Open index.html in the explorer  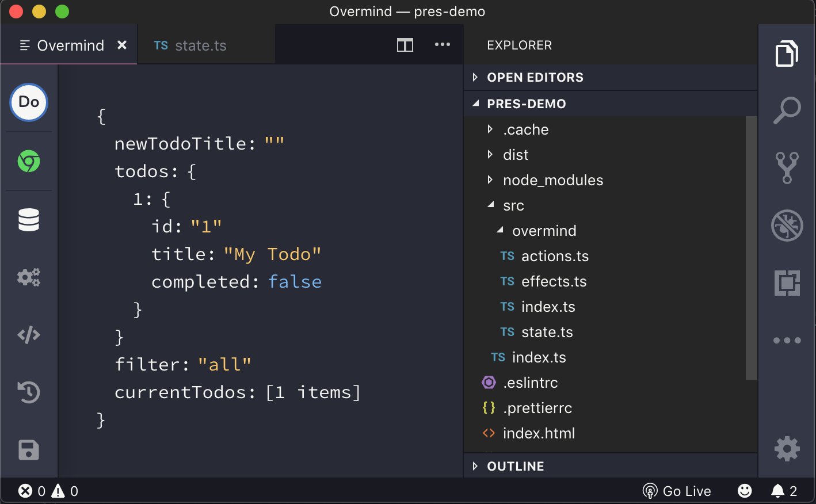tap(605, 433)
